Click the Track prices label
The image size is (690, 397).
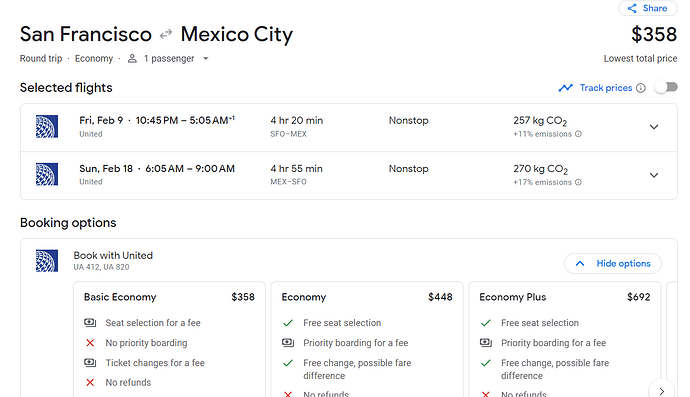tap(606, 88)
